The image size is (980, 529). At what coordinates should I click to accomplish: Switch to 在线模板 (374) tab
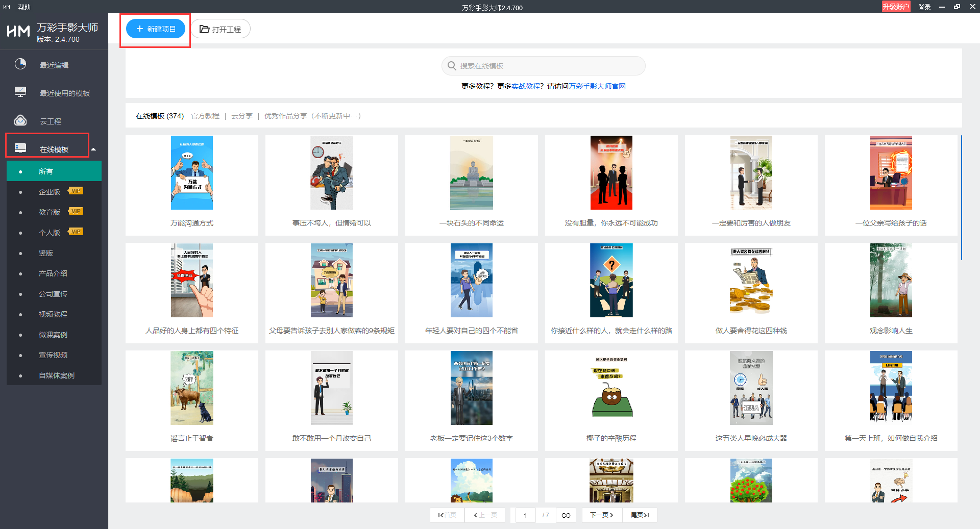(160, 116)
